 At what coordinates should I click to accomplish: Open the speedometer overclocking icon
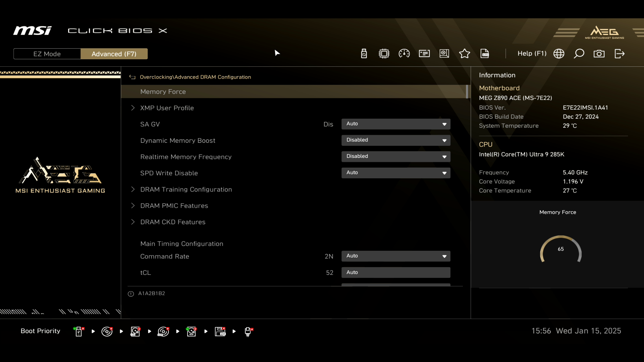click(404, 54)
